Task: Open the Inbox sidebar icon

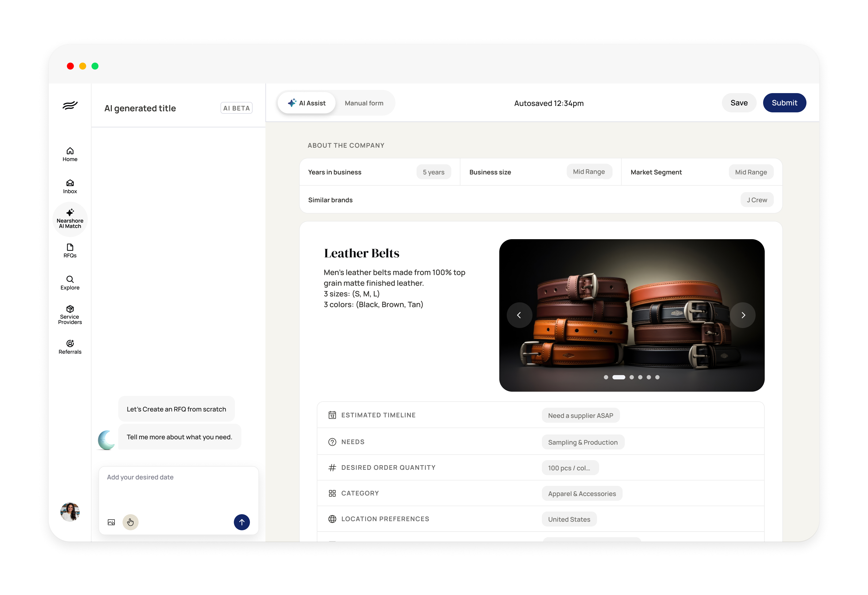Action: pos(70,186)
